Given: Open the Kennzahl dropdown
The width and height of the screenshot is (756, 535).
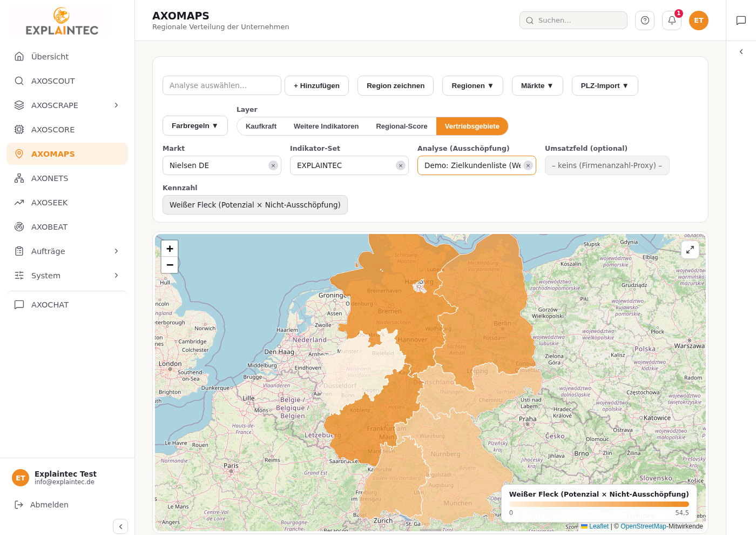Looking at the screenshot, I should [255, 205].
